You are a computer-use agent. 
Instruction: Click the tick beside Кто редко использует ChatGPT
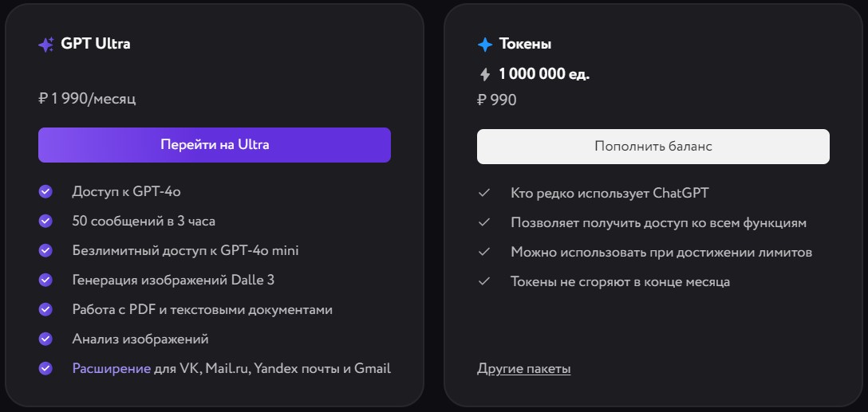[483, 193]
